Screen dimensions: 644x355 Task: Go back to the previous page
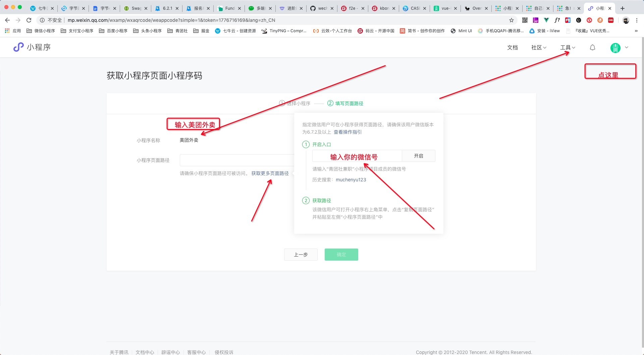point(7,20)
